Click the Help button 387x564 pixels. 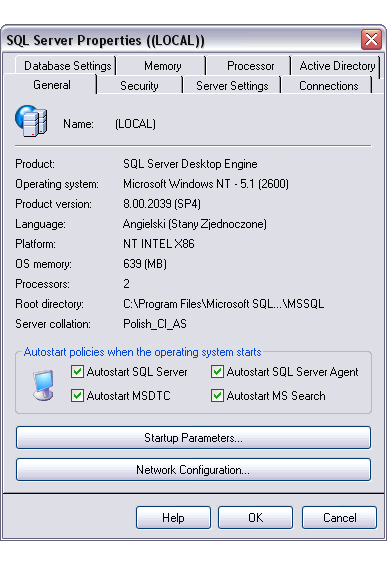click(x=173, y=518)
